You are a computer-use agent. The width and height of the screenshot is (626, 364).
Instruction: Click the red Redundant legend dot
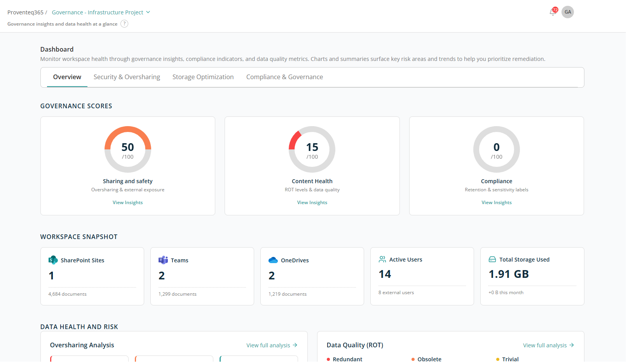coord(328,359)
